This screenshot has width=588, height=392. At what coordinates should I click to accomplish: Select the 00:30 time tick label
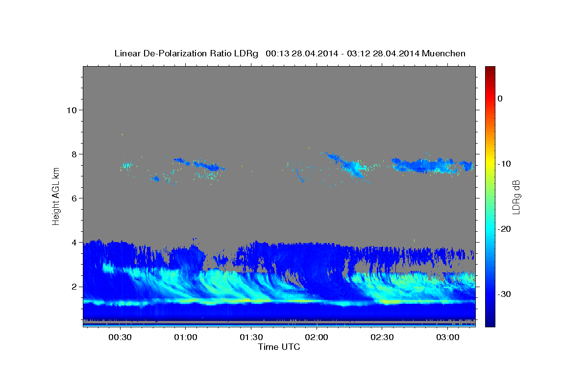[120, 338]
